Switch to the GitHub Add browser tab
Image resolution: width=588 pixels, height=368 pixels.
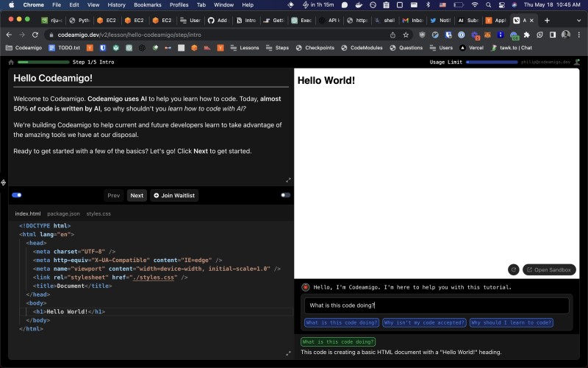[x=218, y=21]
